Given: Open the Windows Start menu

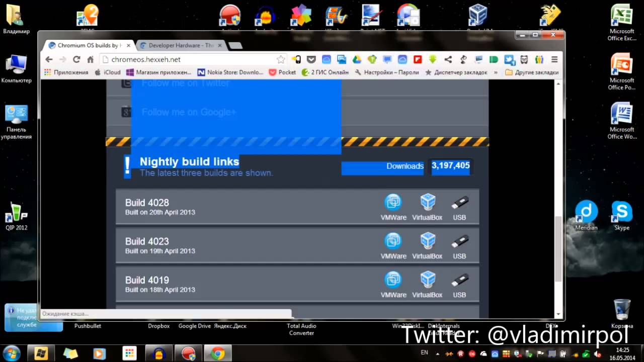Looking at the screenshot, I should click(x=12, y=353).
